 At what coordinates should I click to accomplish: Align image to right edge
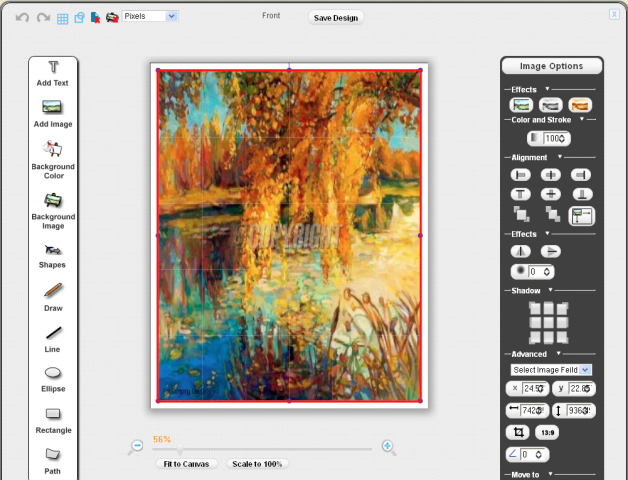click(581, 175)
